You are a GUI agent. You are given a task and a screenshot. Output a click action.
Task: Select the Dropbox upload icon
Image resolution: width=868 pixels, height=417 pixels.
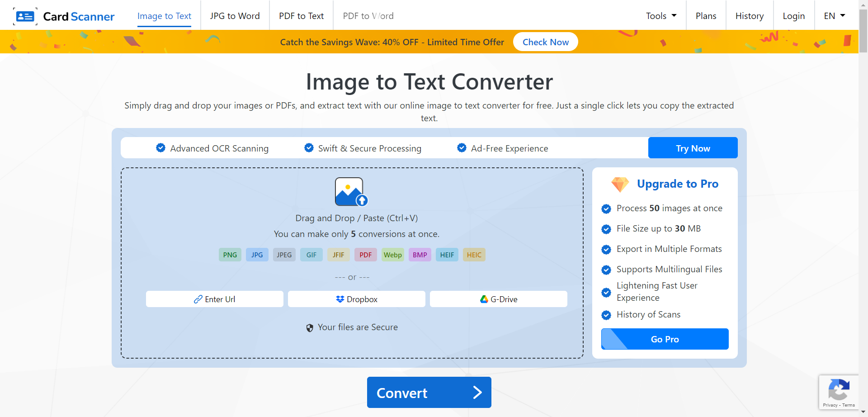pyautogui.click(x=340, y=299)
